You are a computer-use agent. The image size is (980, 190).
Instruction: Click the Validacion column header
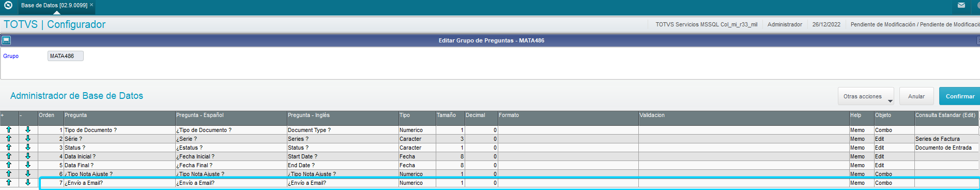tap(744, 118)
